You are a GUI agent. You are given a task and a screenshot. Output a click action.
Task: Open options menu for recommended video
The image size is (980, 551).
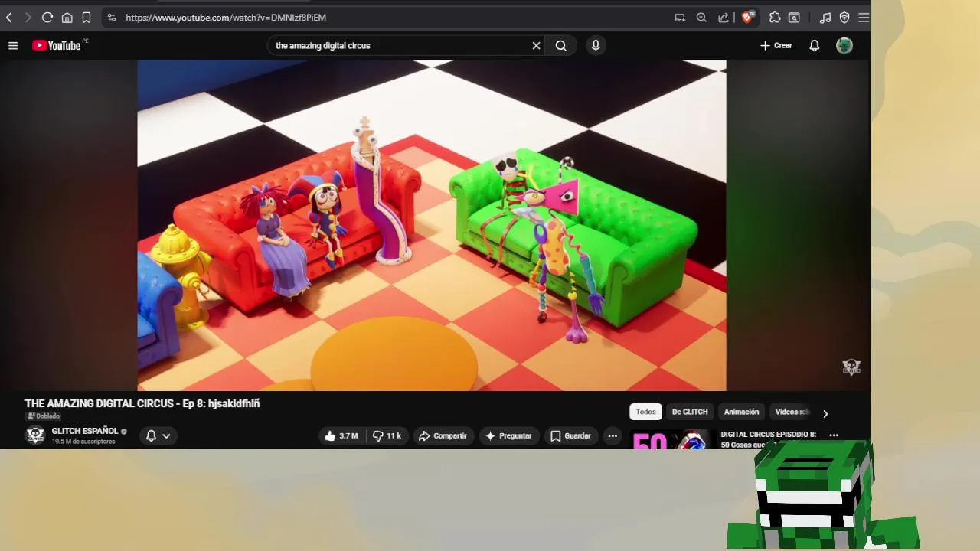pyautogui.click(x=834, y=435)
